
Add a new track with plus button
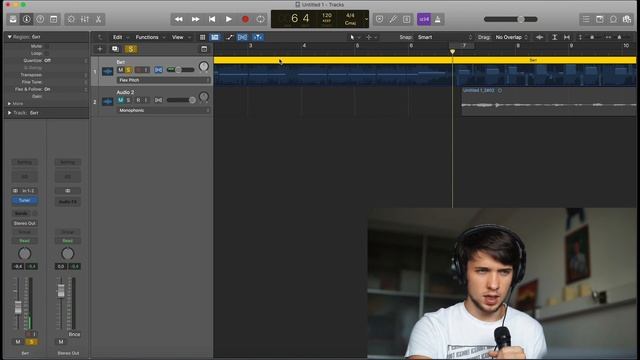[100, 49]
